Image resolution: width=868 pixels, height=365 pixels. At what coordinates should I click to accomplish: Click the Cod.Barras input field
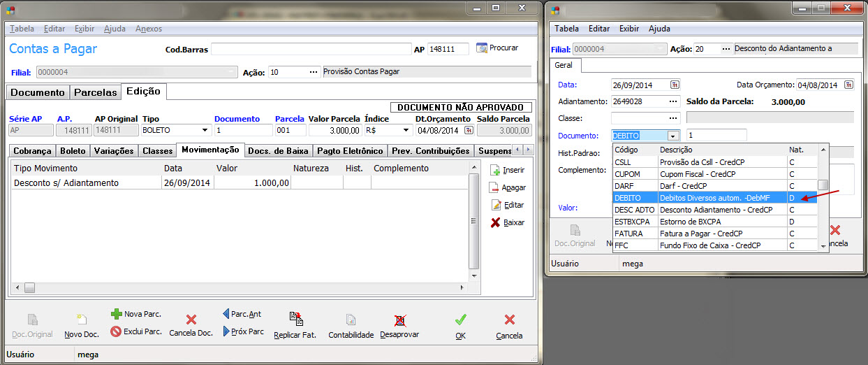pyautogui.click(x=311, y=49)
